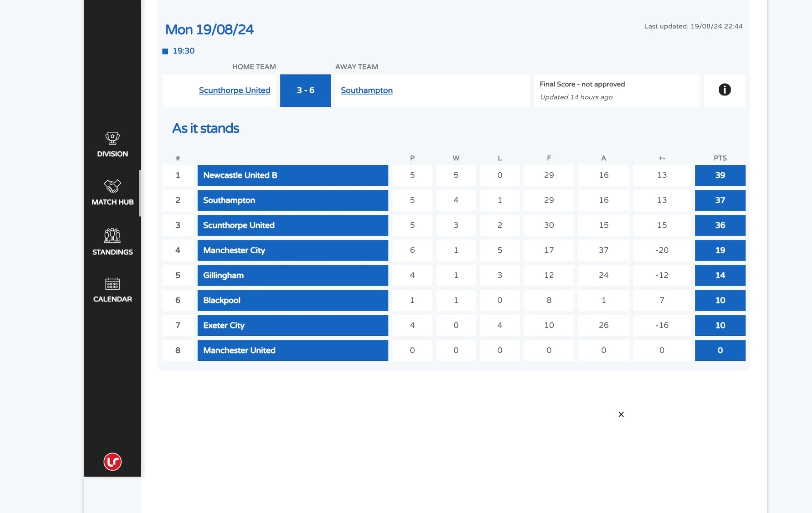Click the Last updated timestamp
This screenshot has width=812, height=513.
pyautogui.click(x=693, y=26)
